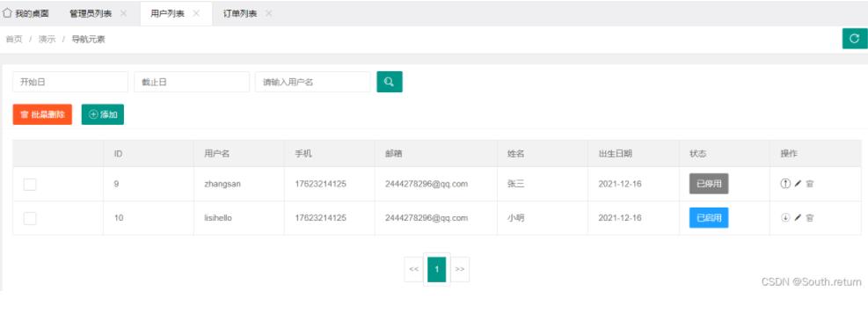Click the 添加 add button
The width and height of the screenshot is (868, 321).
(102, 114)
